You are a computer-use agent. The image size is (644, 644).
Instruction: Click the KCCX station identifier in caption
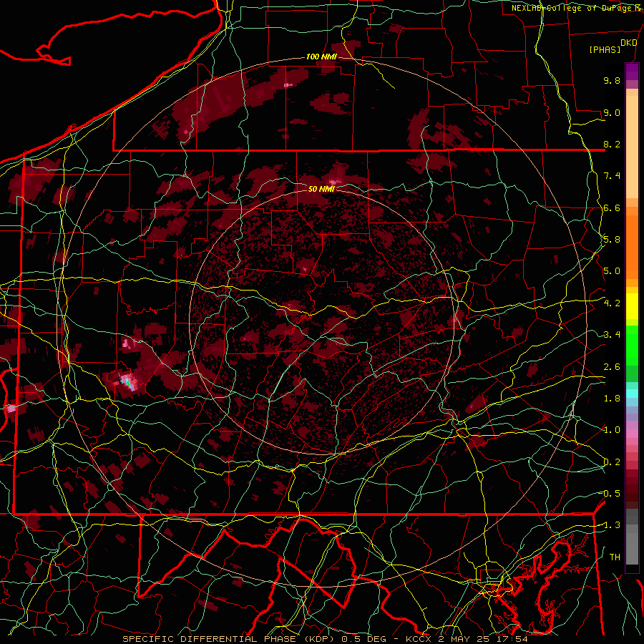click(418, 639)
